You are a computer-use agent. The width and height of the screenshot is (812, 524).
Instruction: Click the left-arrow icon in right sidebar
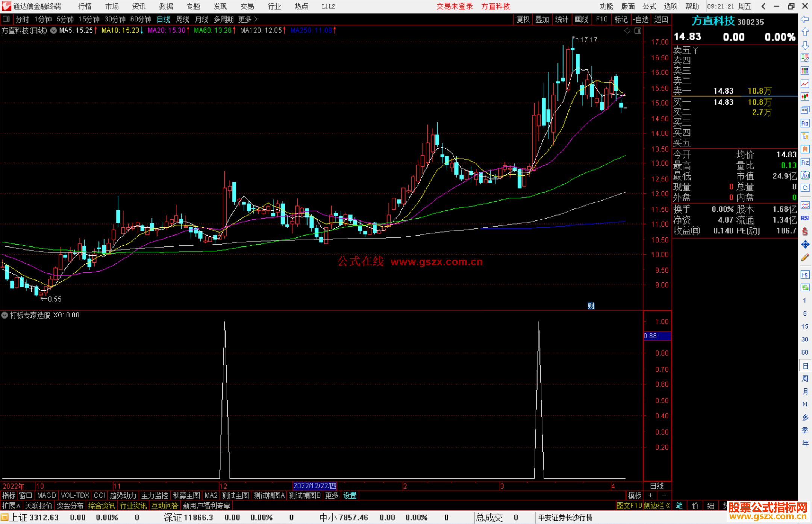coord(805,19)
